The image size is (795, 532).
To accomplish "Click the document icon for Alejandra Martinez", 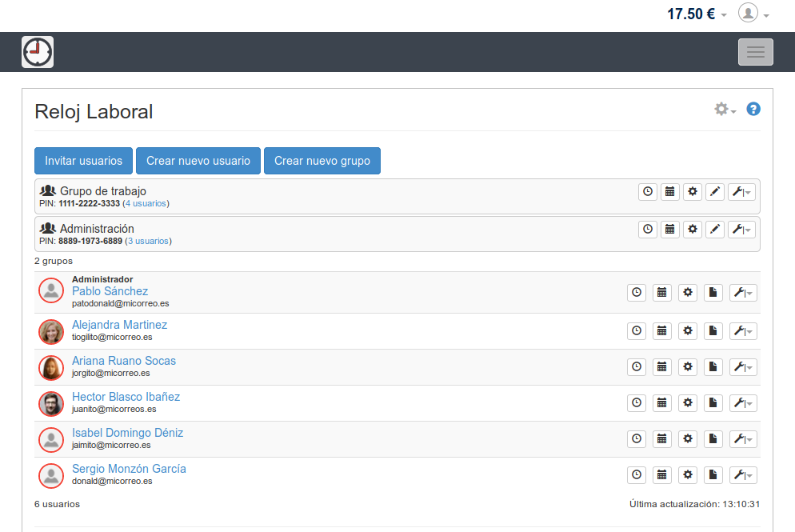I will 713,330.
